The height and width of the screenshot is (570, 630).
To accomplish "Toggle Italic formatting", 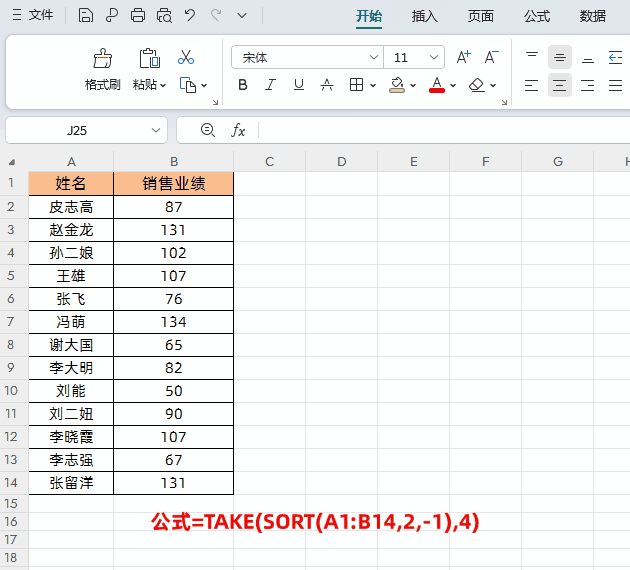I will (270, 85).
